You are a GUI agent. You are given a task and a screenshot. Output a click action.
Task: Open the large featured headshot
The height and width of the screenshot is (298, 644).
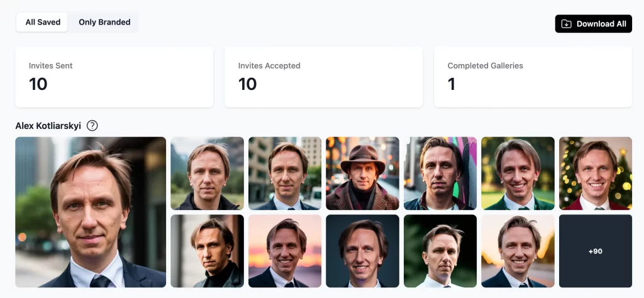coord(91,212)
